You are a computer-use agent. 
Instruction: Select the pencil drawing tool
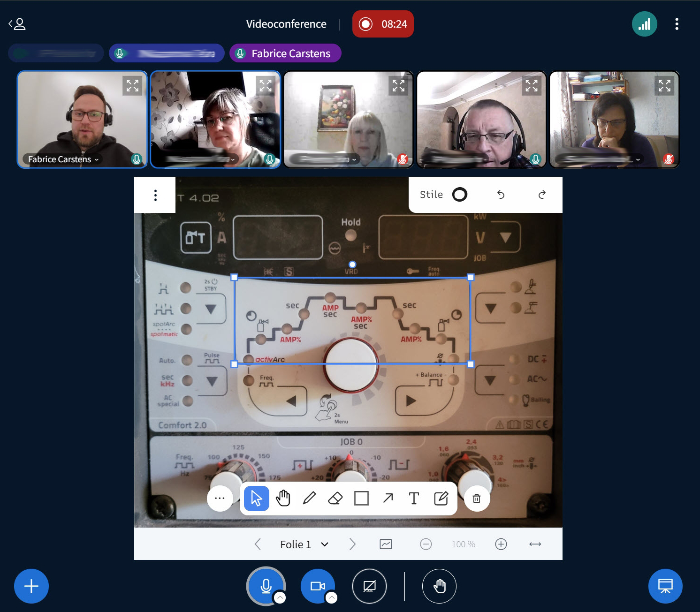pyautogui.click(x=309, y=498)
